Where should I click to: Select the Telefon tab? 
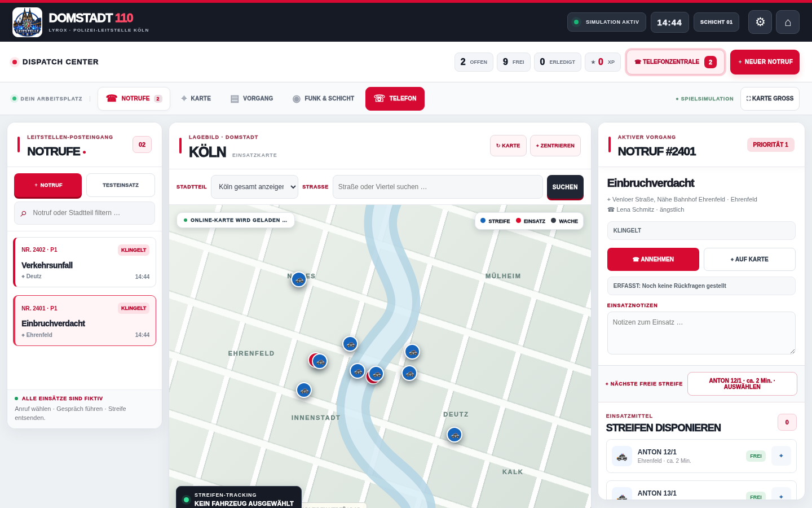tap(395, 99)
